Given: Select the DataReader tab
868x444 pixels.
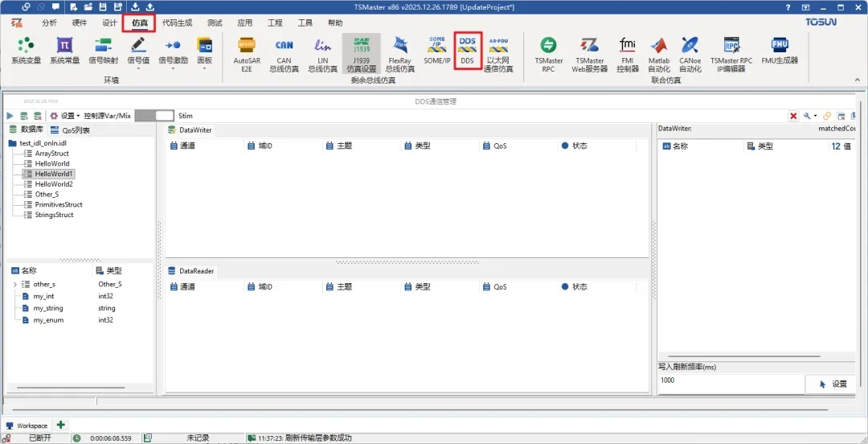Looking at the screenshot, I should (191, 271).
